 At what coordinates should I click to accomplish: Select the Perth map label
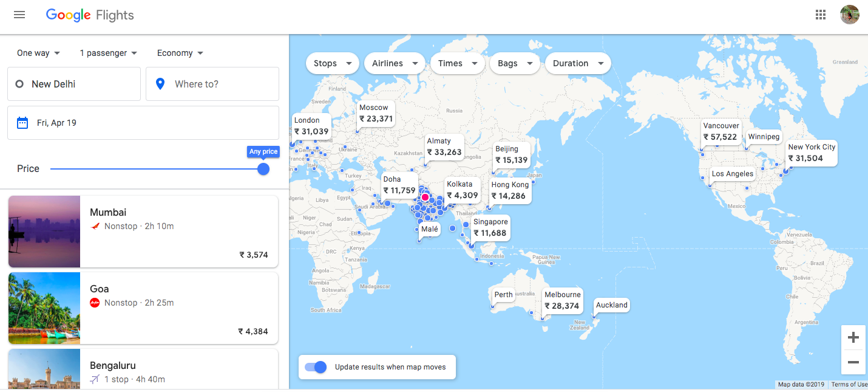click(x=503, y=295)
